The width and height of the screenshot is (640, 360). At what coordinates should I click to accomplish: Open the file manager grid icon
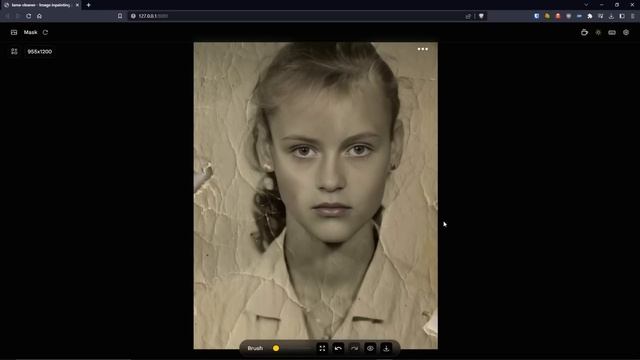pyautogui.click(x=14, y=51)
